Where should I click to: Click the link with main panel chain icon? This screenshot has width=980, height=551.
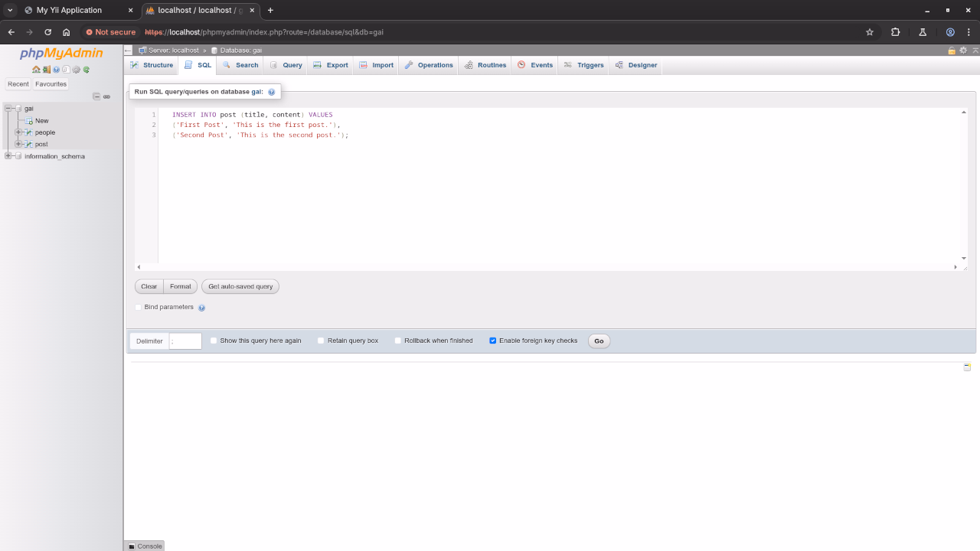click(x=106, y=96)
